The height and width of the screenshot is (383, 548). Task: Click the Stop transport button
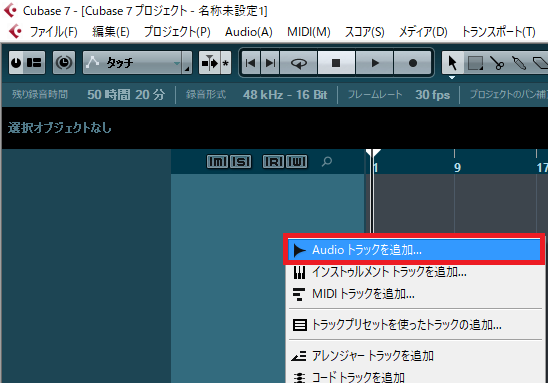(336, 63)
